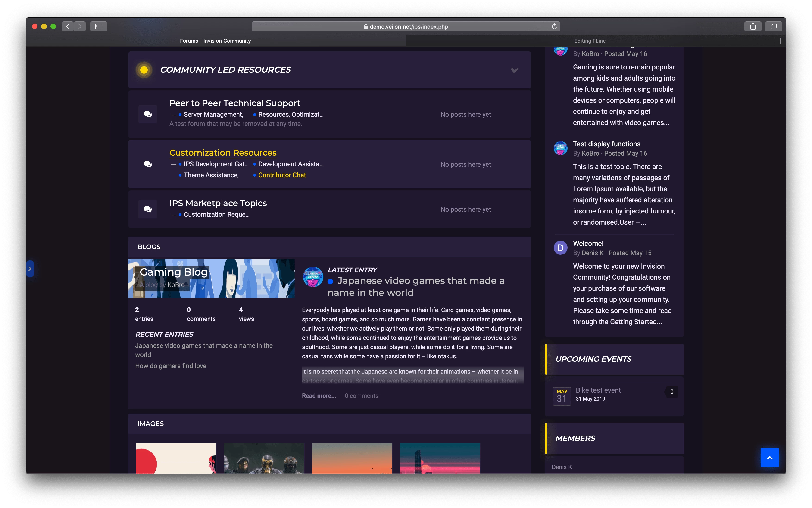Viewport: 812px width, 508px height.
Task: Open the Gaming Blog title
Action: point(173,272)
